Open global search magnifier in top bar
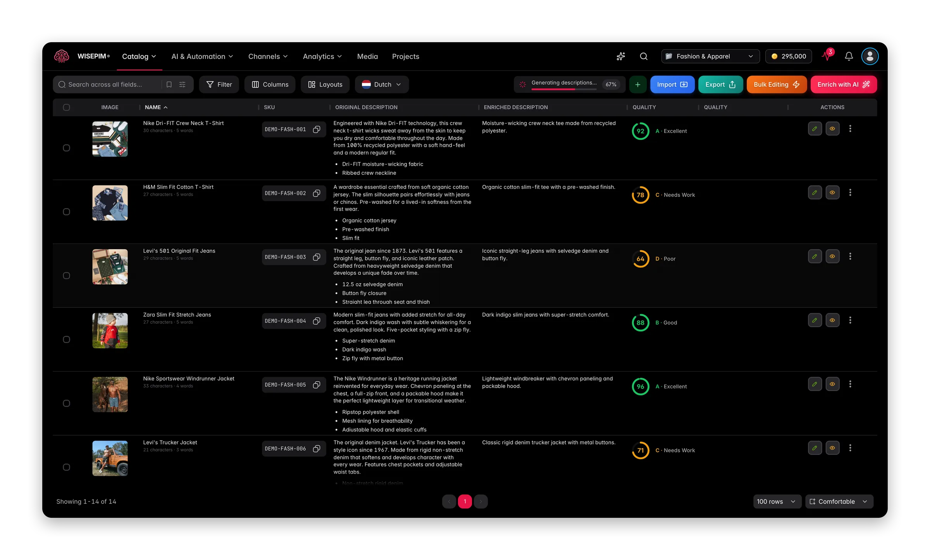 pyautogui.click(x=644, y=56)
